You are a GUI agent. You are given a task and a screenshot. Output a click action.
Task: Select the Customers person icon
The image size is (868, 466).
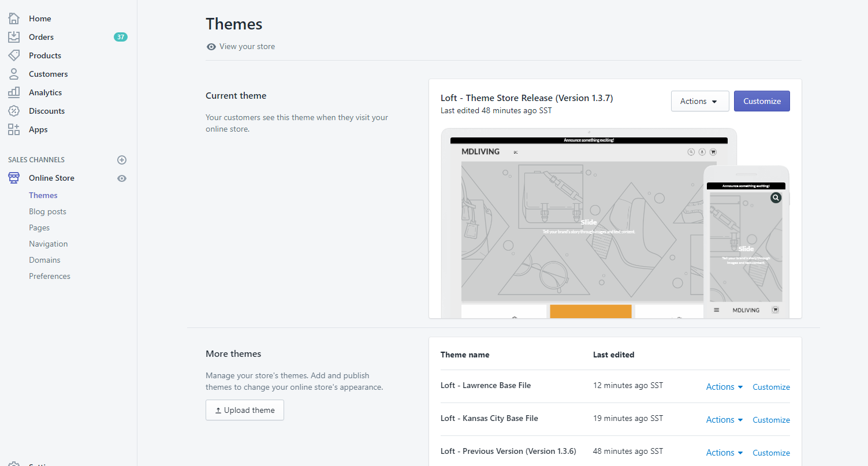[14, 74]
